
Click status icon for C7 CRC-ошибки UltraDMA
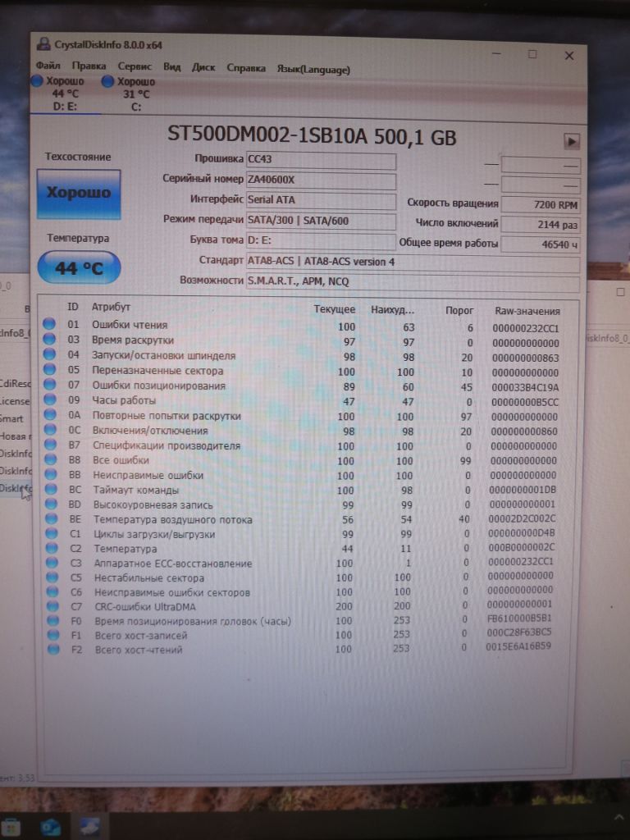[x=53, y=606]
